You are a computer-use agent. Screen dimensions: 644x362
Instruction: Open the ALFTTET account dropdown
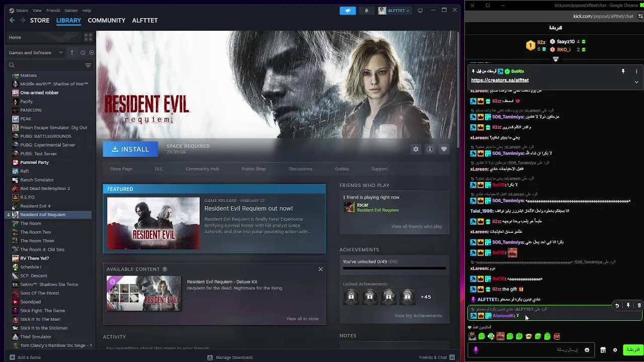[394, 10]
